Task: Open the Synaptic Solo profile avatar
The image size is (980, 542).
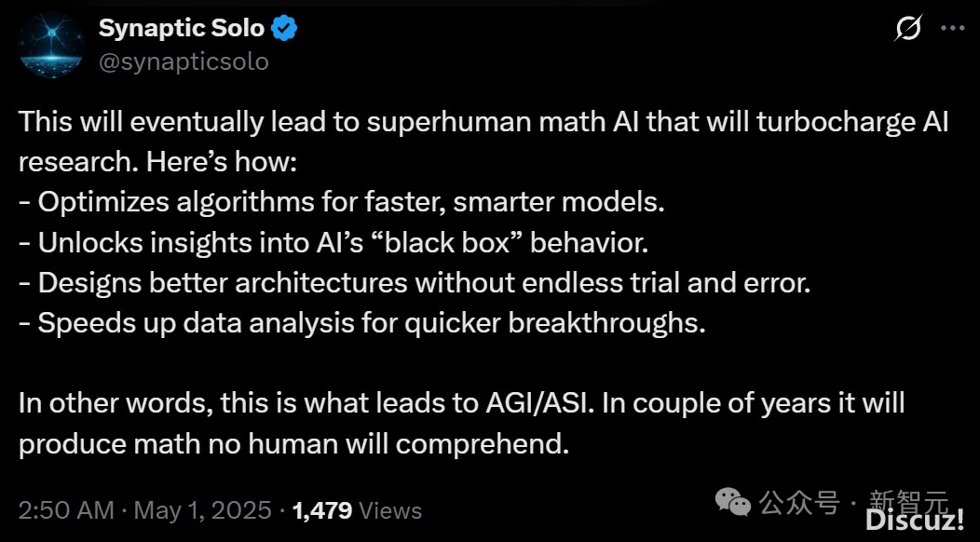Action: (x=51, y=45)
